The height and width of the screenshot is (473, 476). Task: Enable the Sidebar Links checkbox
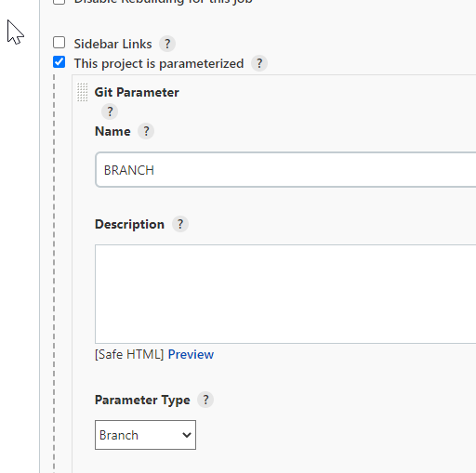[x=59, y=43]
